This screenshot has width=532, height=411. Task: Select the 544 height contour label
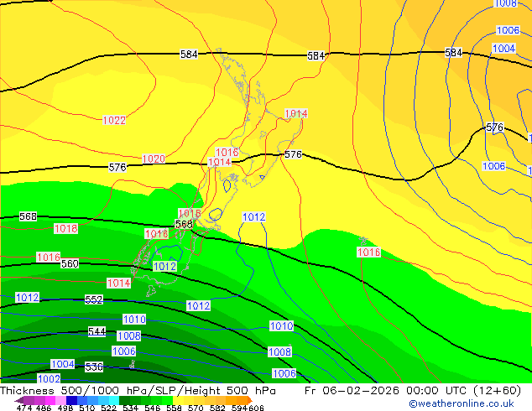click(x=96, y=331)
